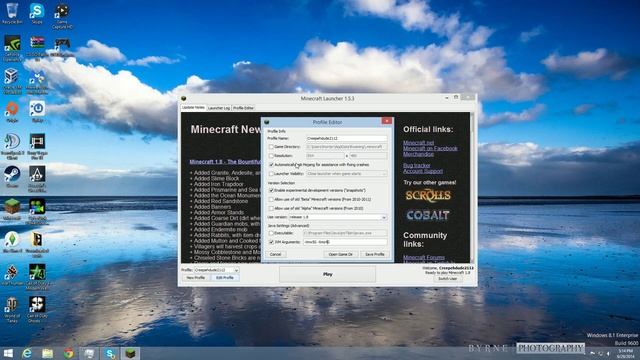Select the Minecraft launcher taskbar icon

coord(131,353)
